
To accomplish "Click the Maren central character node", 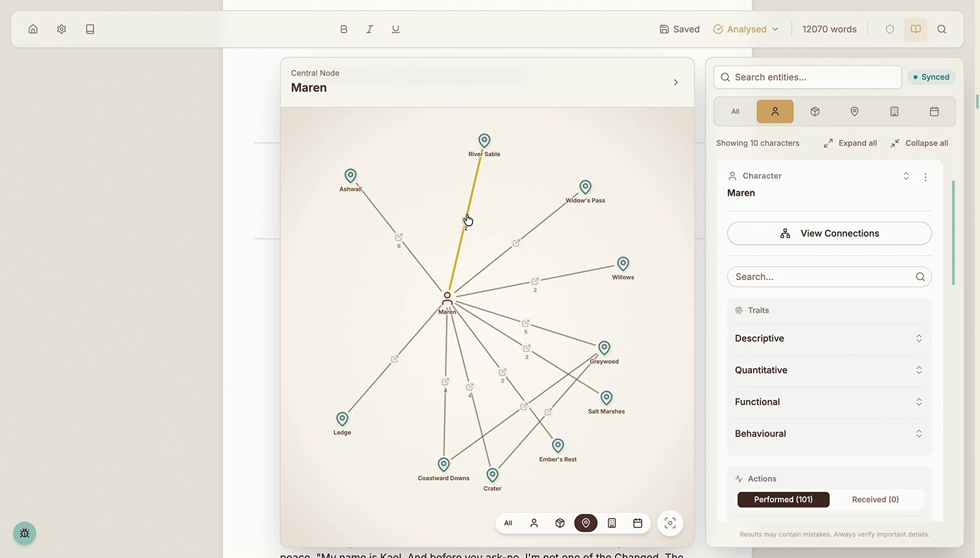I will (x=447, y=299).
